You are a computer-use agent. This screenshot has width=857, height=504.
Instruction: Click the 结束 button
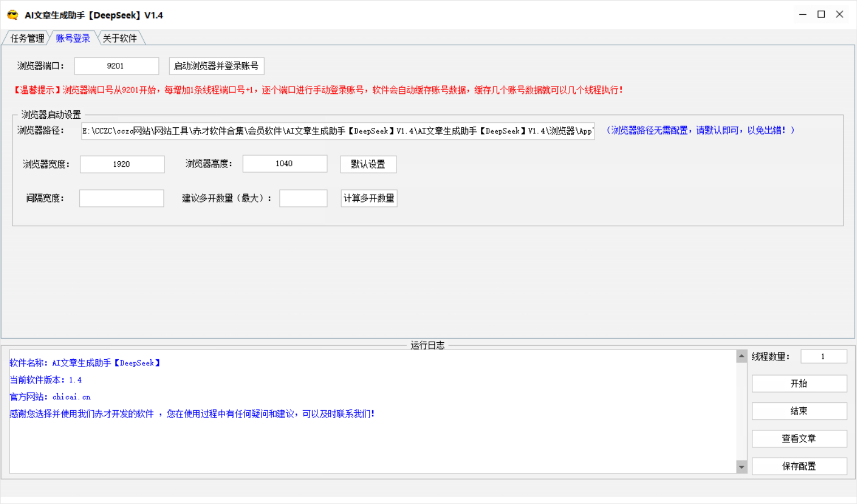(x=799, y=411)
